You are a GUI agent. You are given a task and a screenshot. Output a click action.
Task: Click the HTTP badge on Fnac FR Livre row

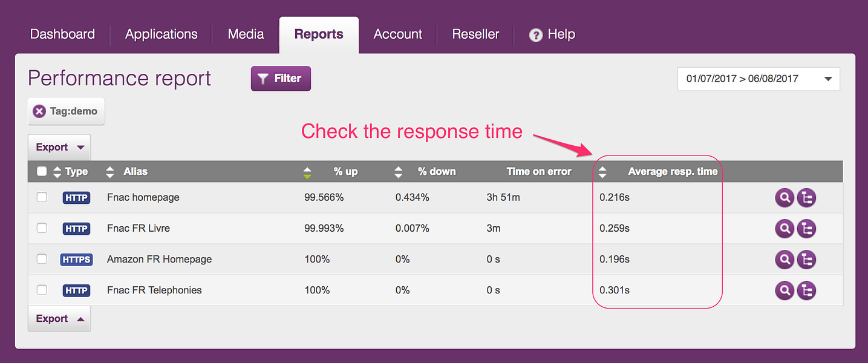tap(76, 228)
